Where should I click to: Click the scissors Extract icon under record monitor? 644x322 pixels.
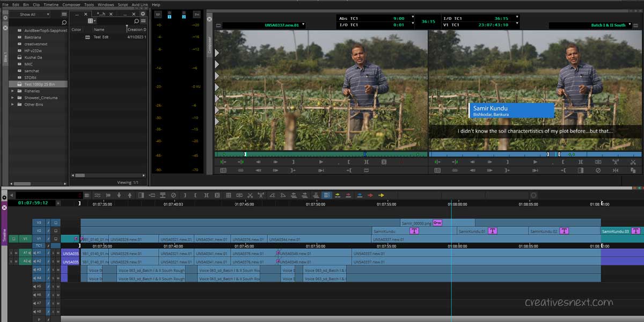point(632,162)
